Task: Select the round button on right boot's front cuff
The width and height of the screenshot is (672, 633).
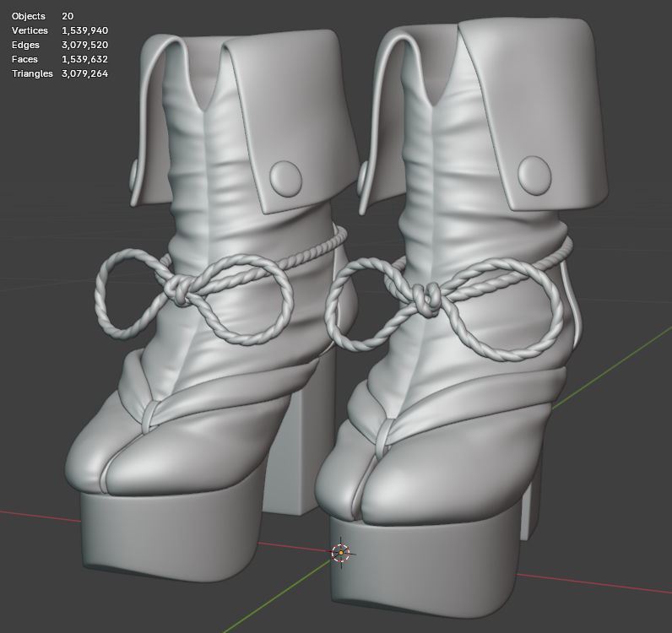Action: point(534,176)
